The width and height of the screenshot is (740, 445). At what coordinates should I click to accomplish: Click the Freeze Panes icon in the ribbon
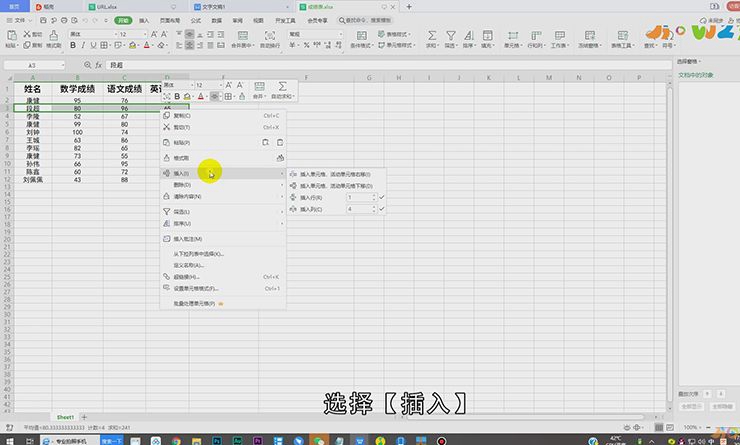pos(589,35)
